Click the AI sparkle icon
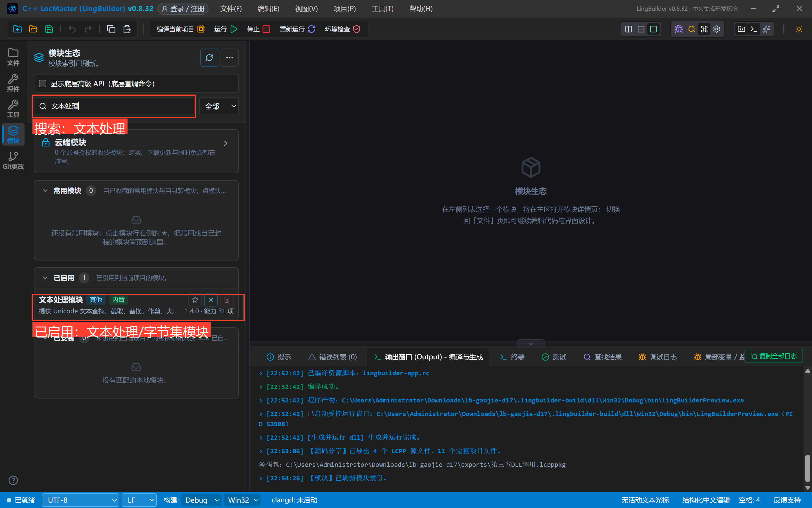This screenshot has height=508, width=812. [766, 29]
